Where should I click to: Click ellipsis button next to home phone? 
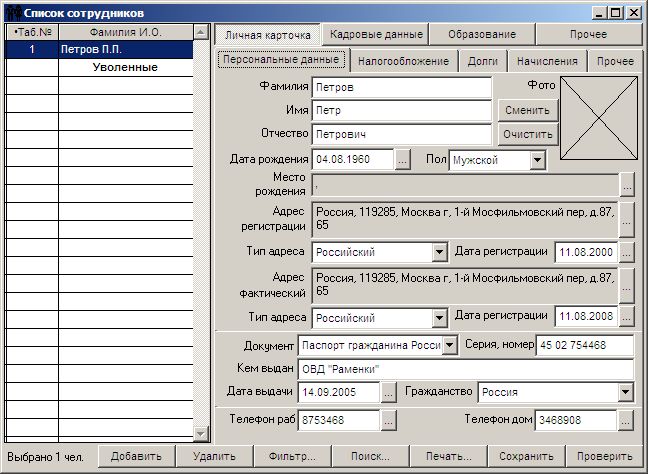[x=627, y=421]
